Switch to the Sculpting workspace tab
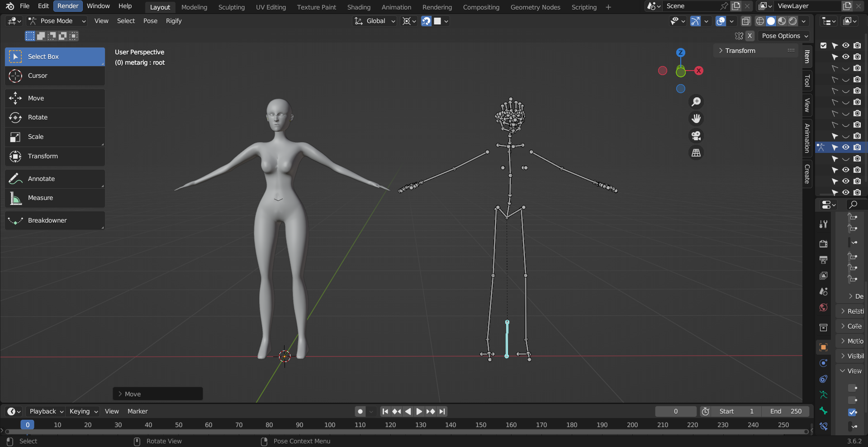The width and height of the screenshot is (868, 447). 232,7
